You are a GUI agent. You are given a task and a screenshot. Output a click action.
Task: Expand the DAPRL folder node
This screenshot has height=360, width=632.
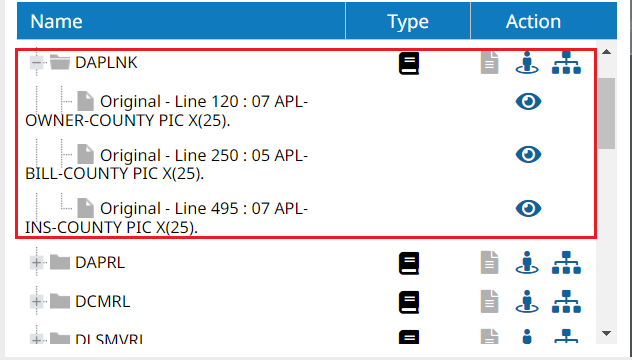pyautogui.click(x=36, y=263)
